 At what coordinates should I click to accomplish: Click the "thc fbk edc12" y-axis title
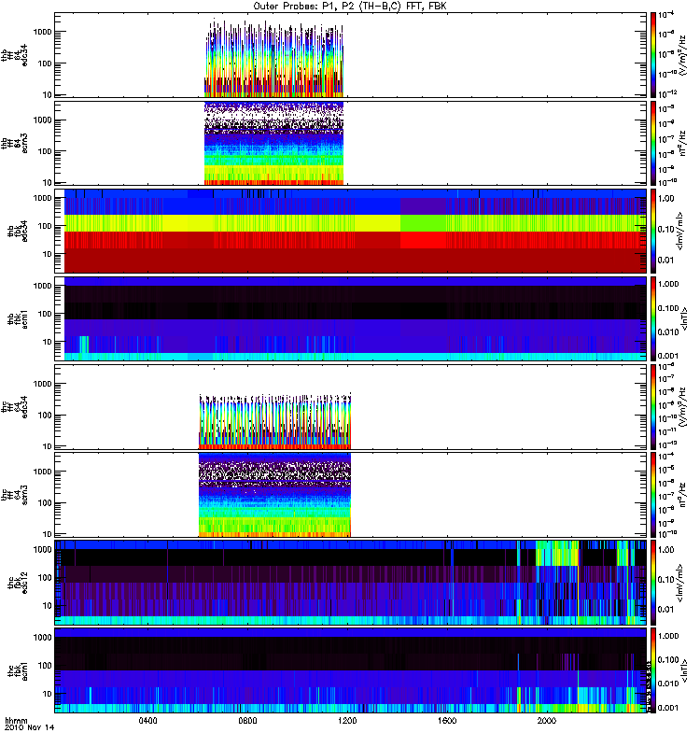(x=18, y=583)
